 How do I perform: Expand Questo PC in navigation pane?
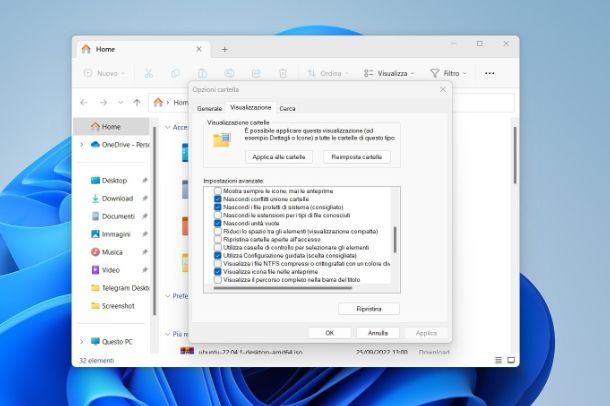click(x=82, y=341)
